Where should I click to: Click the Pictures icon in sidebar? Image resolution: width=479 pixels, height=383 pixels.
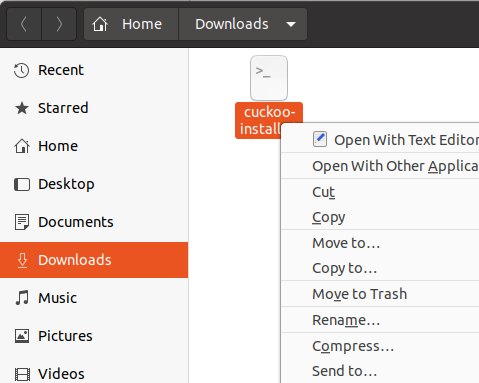(x=22, y=336)
